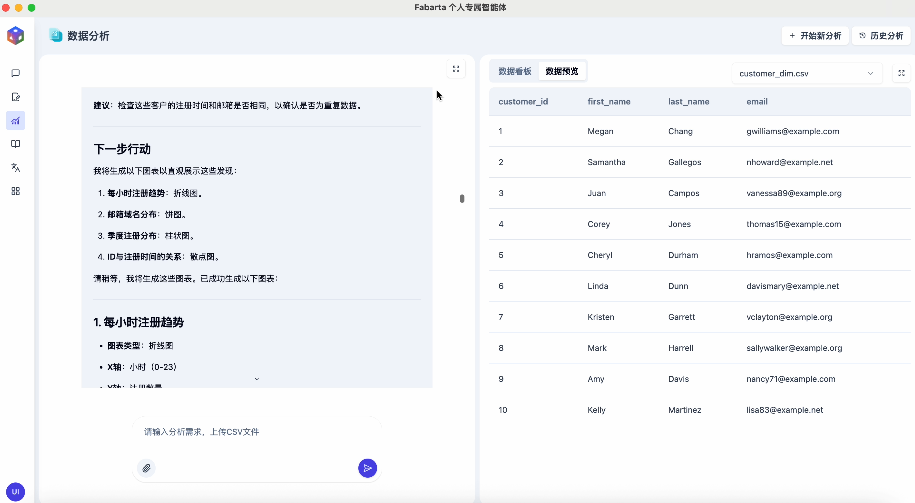Image resolution: width=915 pixels, height=503 pixels.
Task: Click the last name Campos
Action: pos(683,193)
